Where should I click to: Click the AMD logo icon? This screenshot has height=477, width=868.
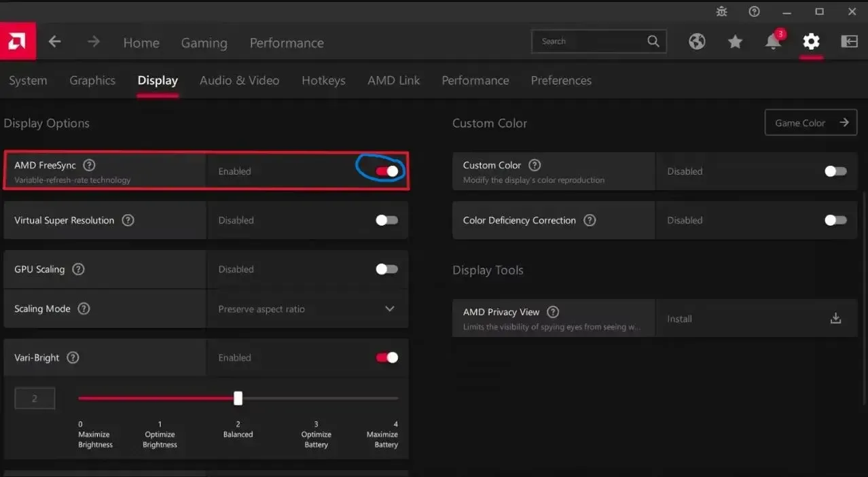coord(18,41)
